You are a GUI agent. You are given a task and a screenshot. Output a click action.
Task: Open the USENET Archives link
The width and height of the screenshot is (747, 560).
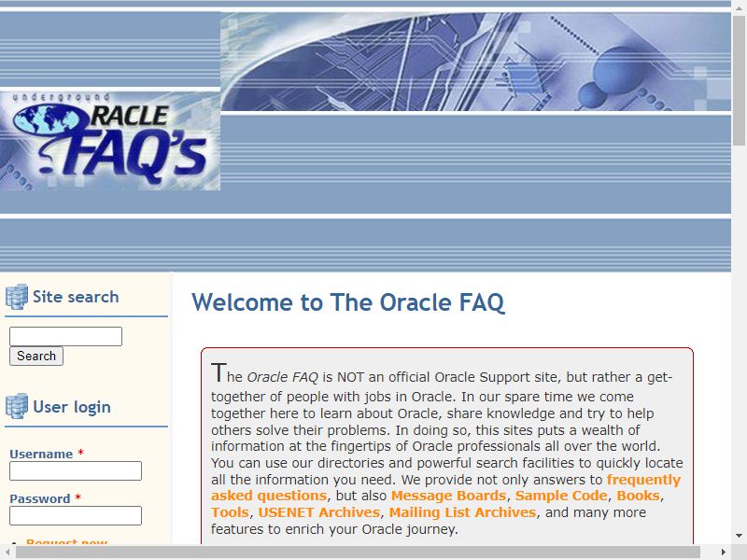pos(319,512)
